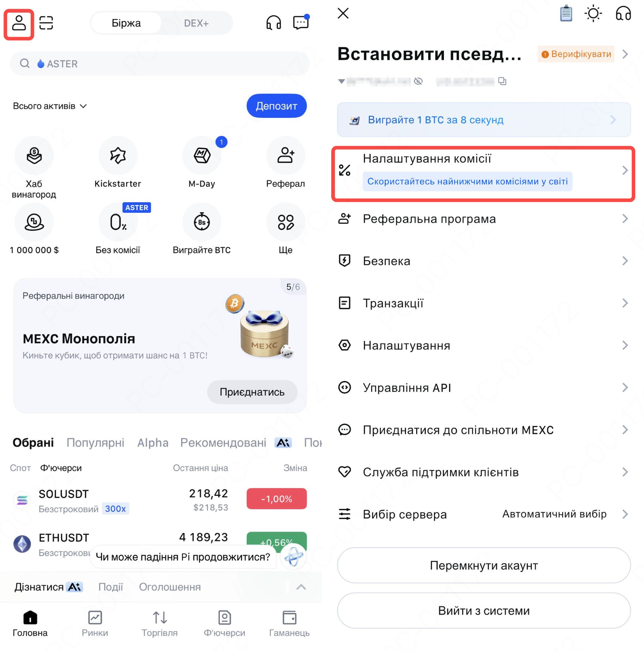644x651 pixels.
Task: Toggle the sun theme icon
Action: click(x=593, y=13)
